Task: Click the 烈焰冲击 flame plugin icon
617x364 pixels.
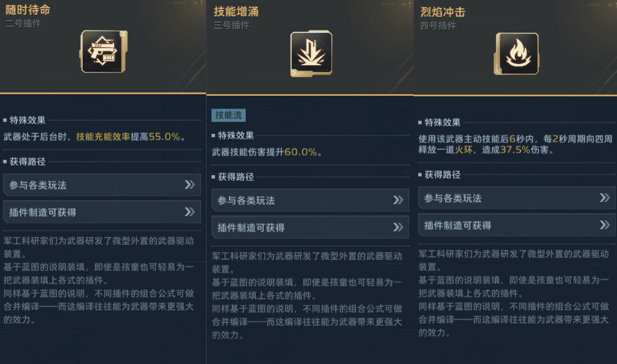Action: tap(517, 53)
